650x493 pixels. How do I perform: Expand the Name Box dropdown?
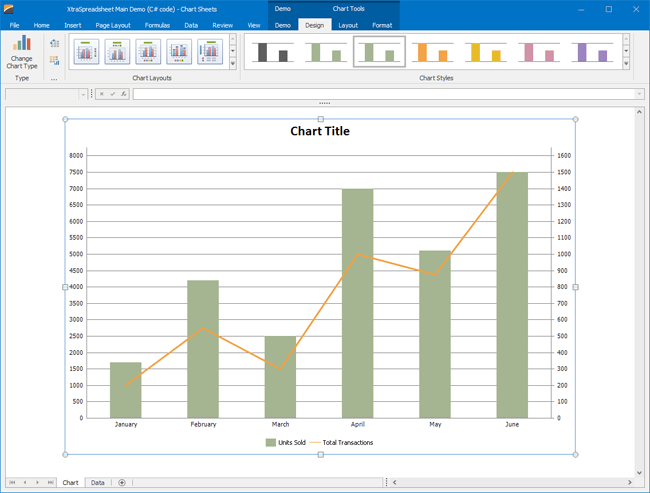click(83, 94)
